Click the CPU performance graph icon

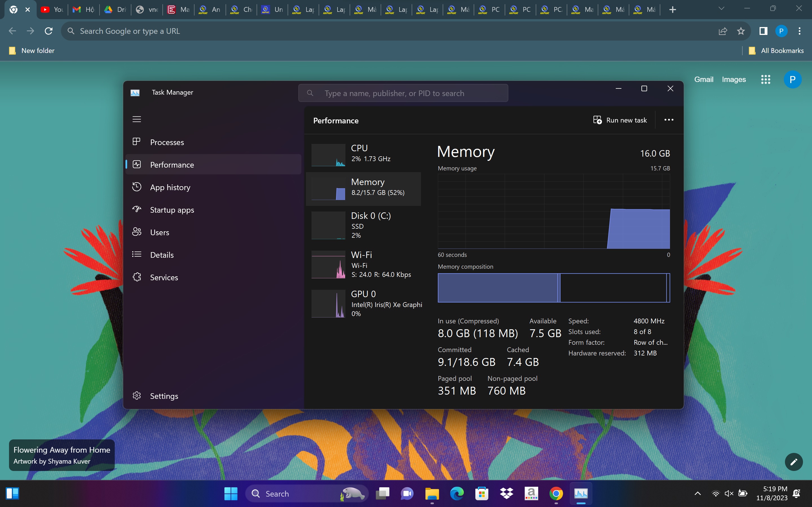click(328, 155)
